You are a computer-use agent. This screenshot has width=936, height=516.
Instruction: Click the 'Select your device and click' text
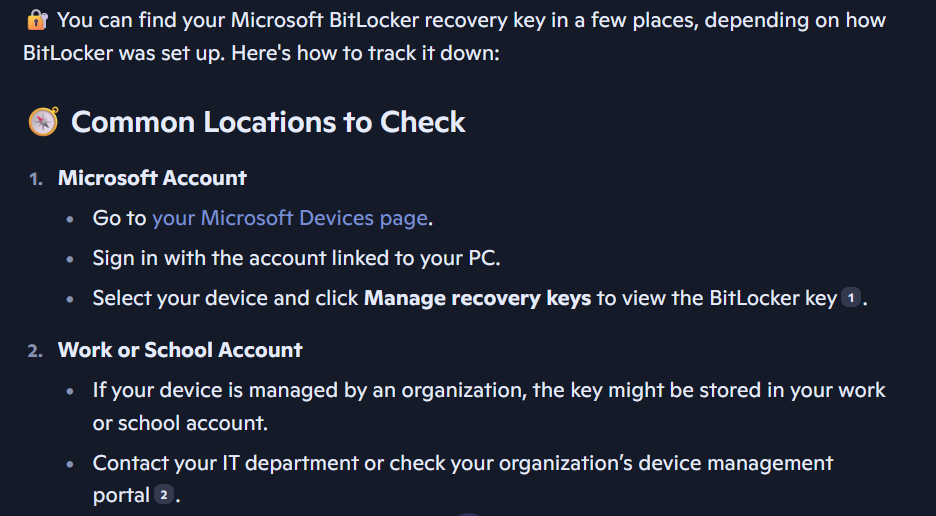point(226,298)
